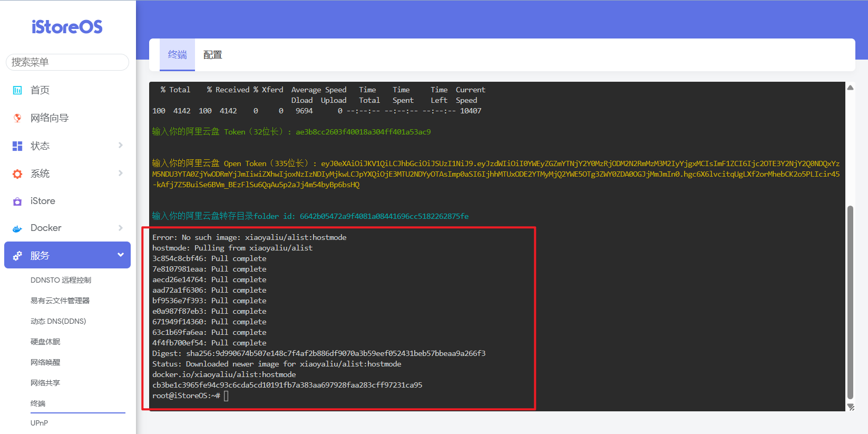Click the 'Error: No such image' line

click(x=249, y=237)
